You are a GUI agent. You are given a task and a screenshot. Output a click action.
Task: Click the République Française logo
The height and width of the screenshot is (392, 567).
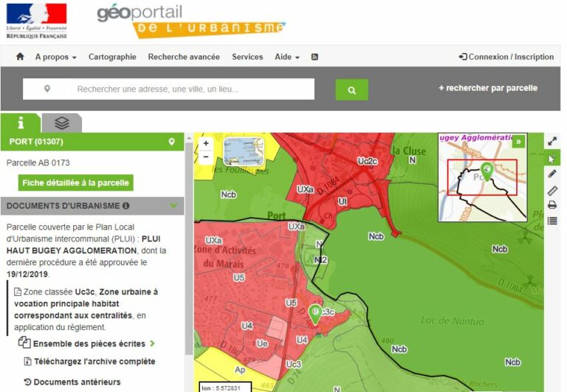coord(36,21)
